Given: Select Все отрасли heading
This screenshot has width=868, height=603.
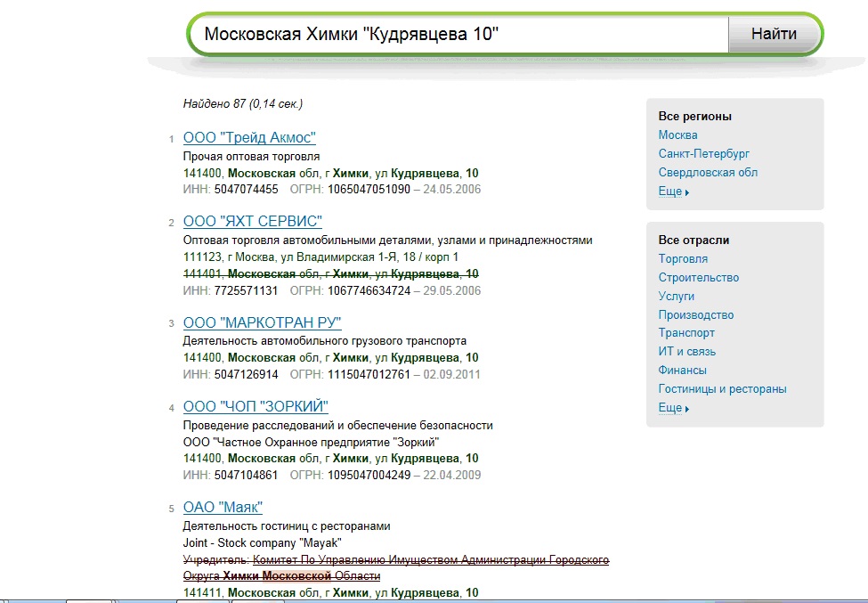Looking at the screenshot, I should pyautogui.click(x=694, y=240).
